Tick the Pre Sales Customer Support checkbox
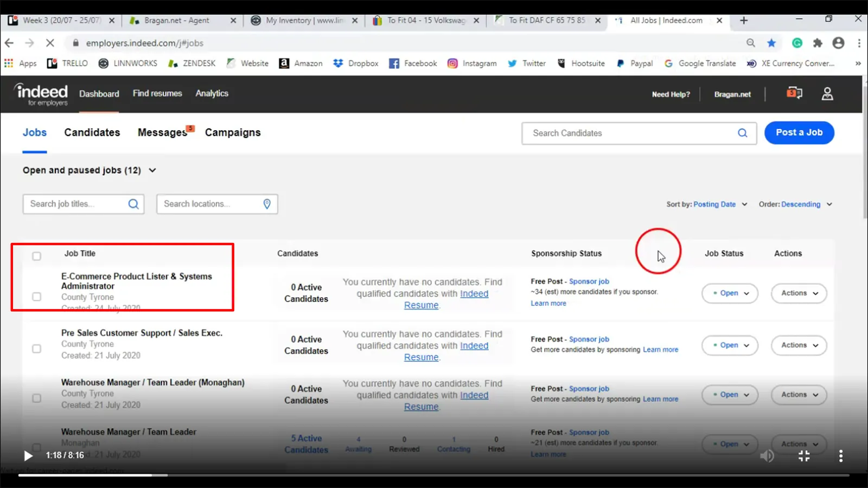 [x=36, y=349]
